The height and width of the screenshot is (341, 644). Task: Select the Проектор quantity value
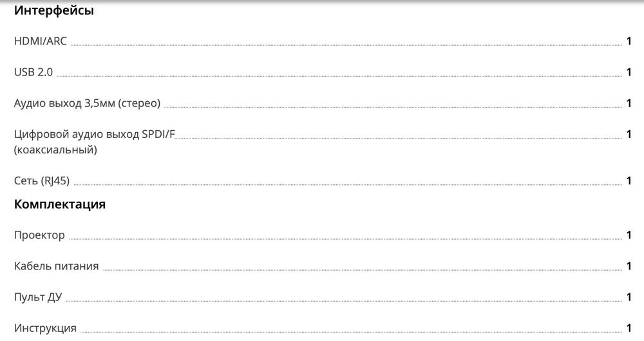tap(629, 235)
